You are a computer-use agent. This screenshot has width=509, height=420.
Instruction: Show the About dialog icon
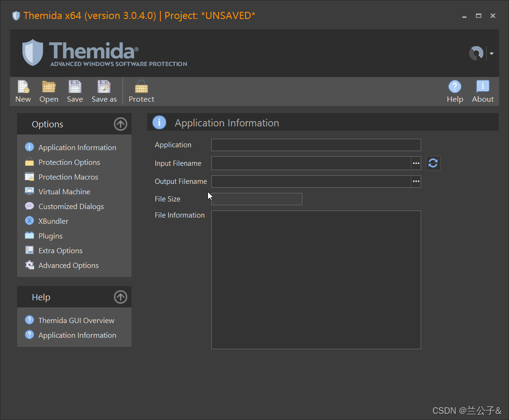pyautogui.click(x=483, y=92)
